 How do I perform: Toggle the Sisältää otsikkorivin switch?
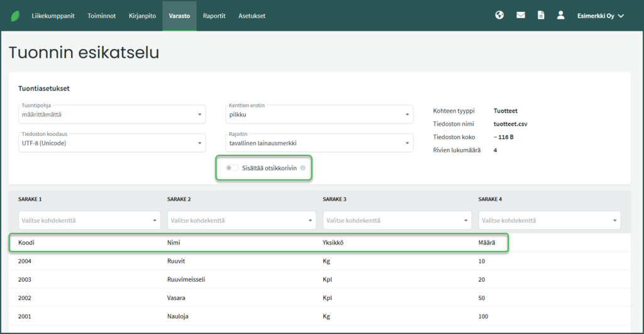click(x=232, y=168)
